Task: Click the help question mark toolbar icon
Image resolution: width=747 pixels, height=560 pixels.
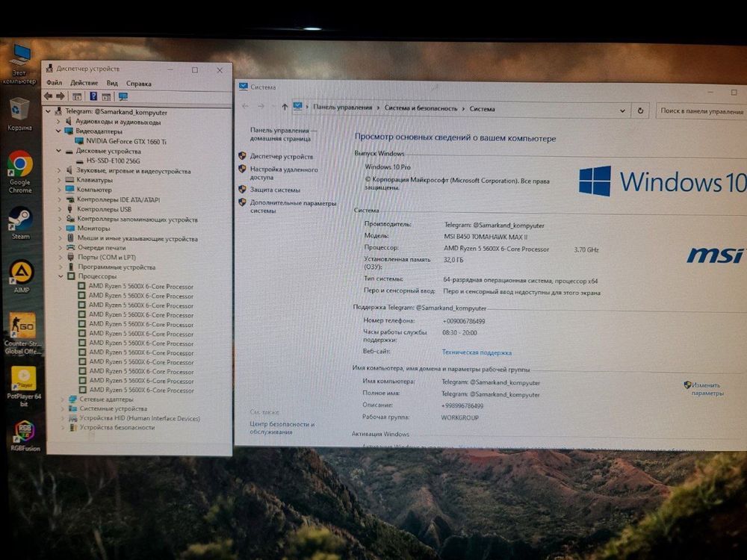Action: (93, 96)
